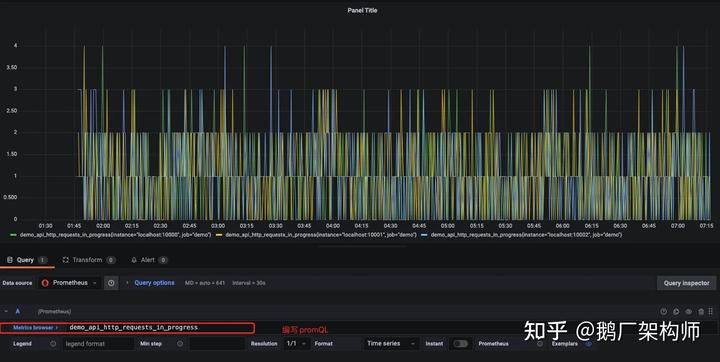Open the Metrics browser
Screen dimensions: 720x362
click(x=35, y=328)
